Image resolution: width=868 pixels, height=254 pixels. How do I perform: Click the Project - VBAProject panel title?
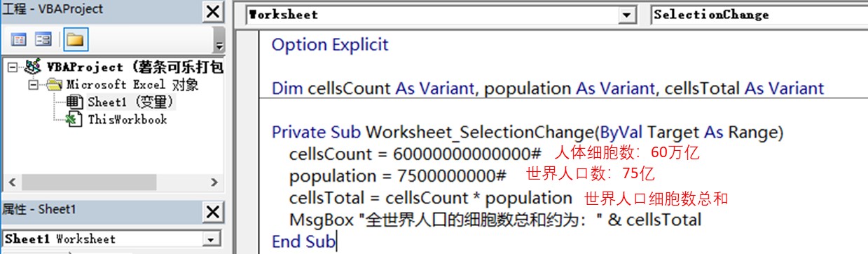click(53, 10)
